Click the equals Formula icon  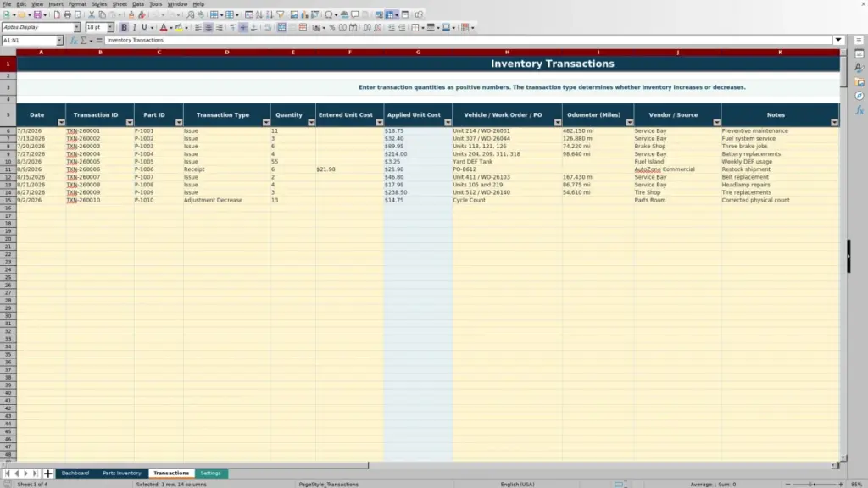(99, 41)
